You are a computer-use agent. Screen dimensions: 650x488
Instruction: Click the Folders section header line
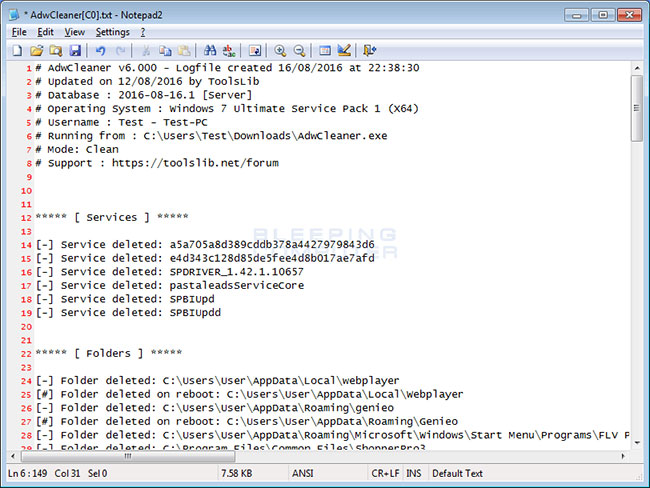click(x=109, y=353)
